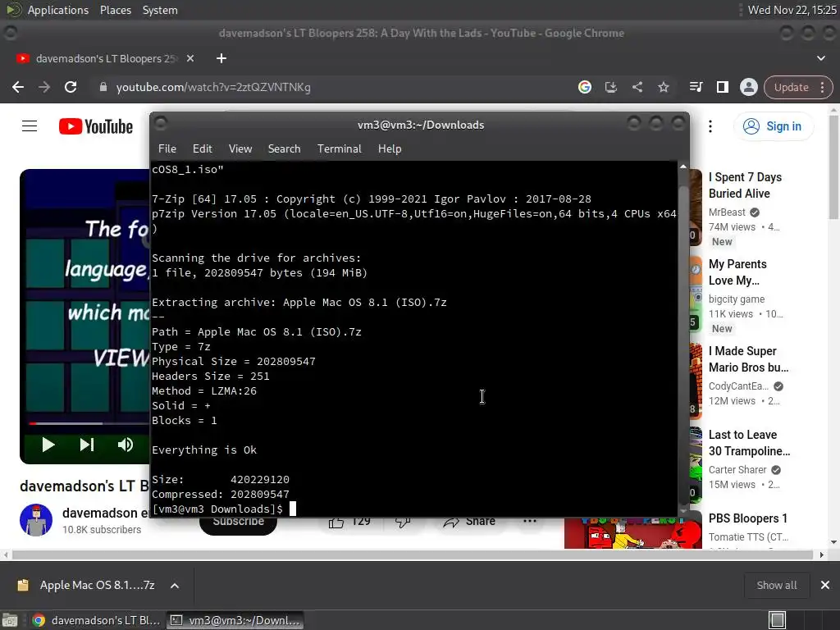This screenshot has width=840, height=630.
Task: Open more actions ellipsis under video
Action: 529,521
